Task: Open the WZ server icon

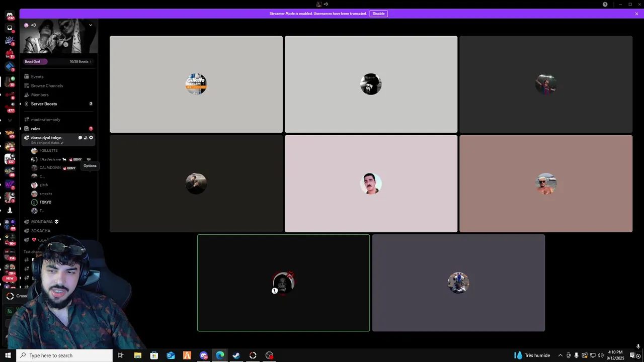Action: (x=10, y=185)
